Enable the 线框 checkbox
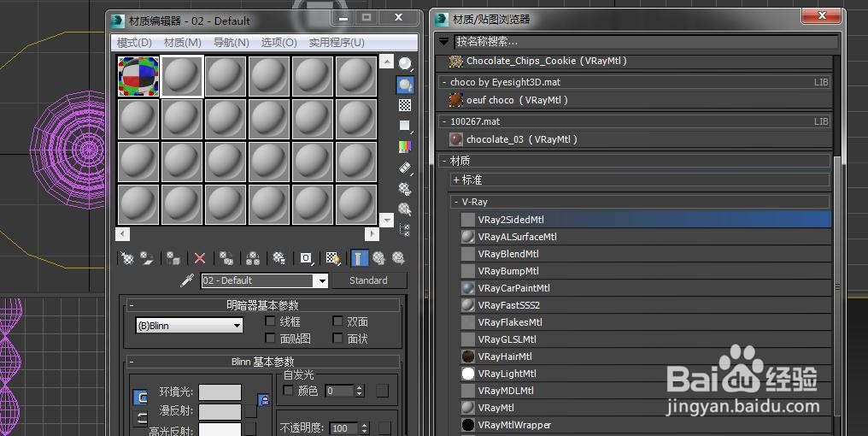Screen dimensions: 868x436 coord(270,321)
